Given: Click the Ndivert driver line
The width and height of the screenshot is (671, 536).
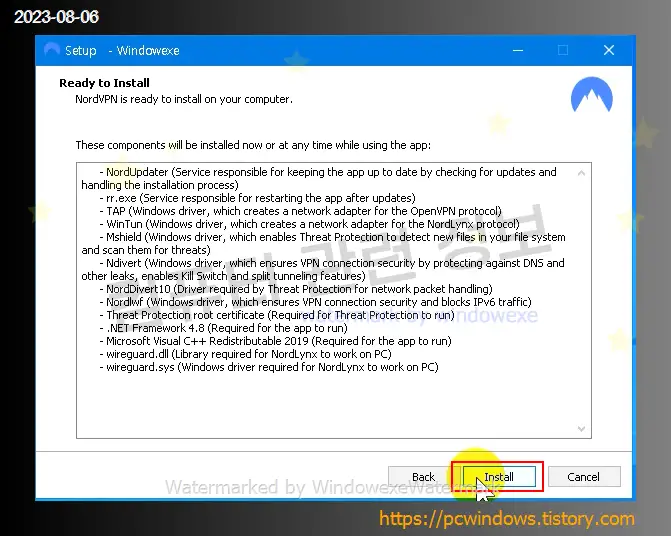Looking at the screenshot, I should click(323, 269).
